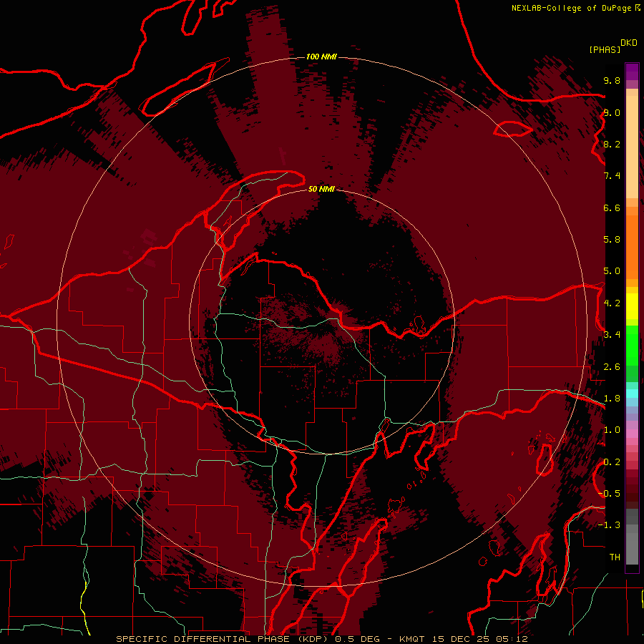Select the 9.8 value on the color scale

point(612,80)
